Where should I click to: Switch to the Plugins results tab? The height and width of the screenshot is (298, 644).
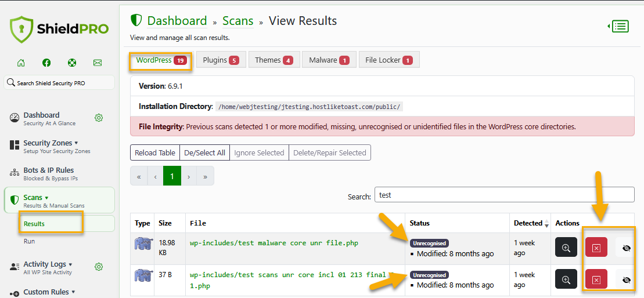(221, 60)
